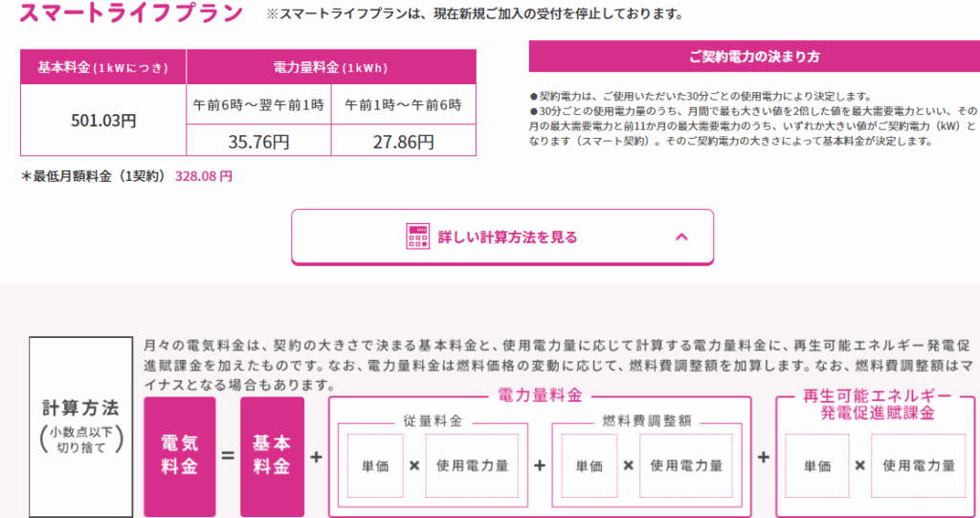Click the 再生可能エネルギー発電促進賦課金 title
This screenshot has width=980, height=518.
[878, 404]
